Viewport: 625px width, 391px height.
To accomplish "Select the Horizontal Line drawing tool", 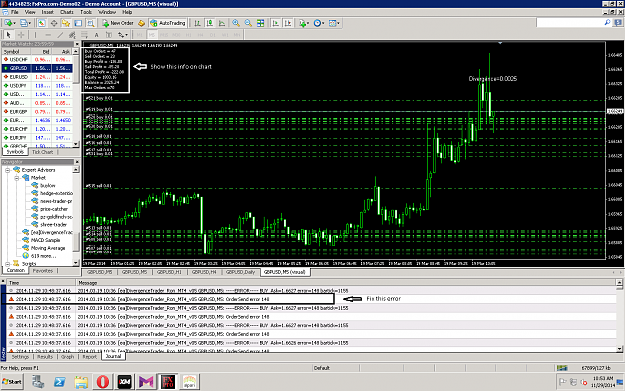I will (48, 35).
